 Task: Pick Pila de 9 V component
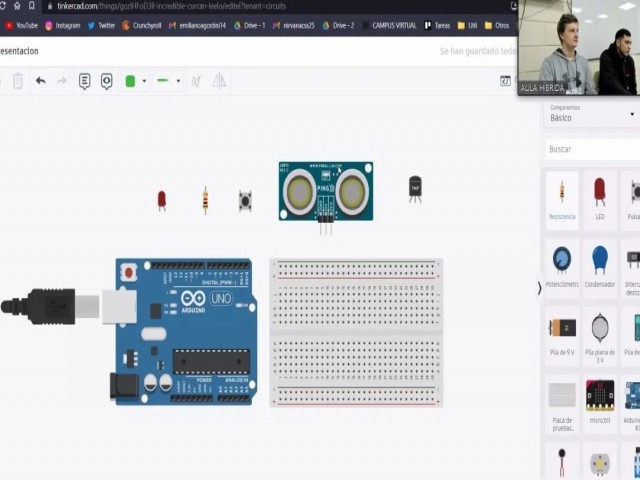click(x=562, y=336)
